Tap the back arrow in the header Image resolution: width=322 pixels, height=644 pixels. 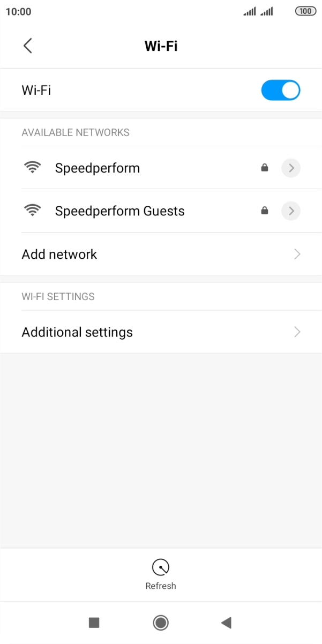pos(28,46)
